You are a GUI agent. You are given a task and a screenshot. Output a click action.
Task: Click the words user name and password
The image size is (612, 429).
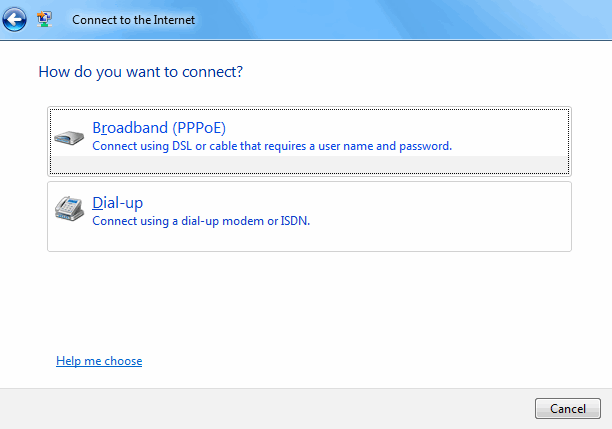pyautogui.click(x=385, y=146)
